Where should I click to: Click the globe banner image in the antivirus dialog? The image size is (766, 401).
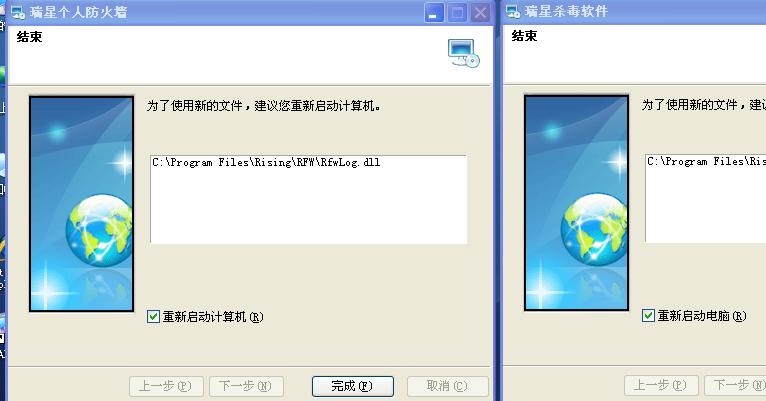tap(576, 203)
